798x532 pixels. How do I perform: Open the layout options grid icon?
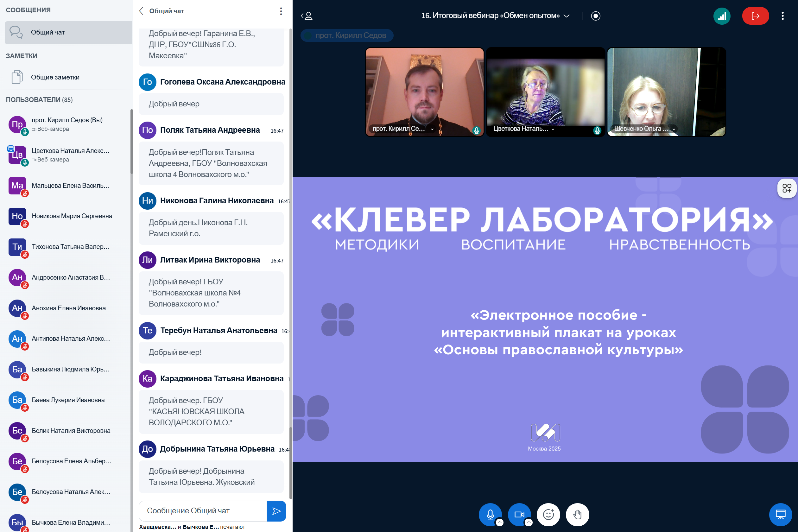click(787, 188)
